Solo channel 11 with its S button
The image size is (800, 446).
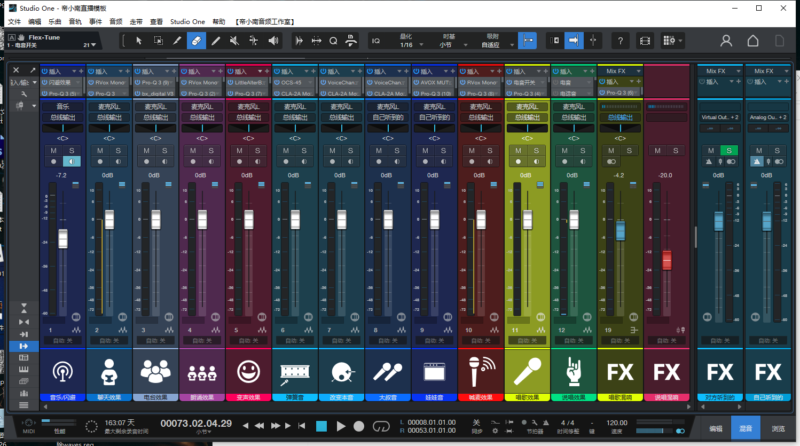pos(536,150)
